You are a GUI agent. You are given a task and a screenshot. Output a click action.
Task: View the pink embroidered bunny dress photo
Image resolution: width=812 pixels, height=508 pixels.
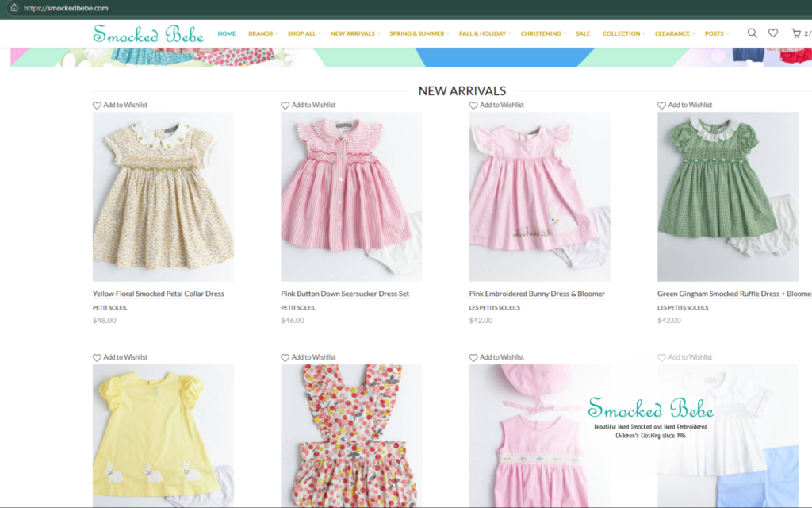[539, 197]
